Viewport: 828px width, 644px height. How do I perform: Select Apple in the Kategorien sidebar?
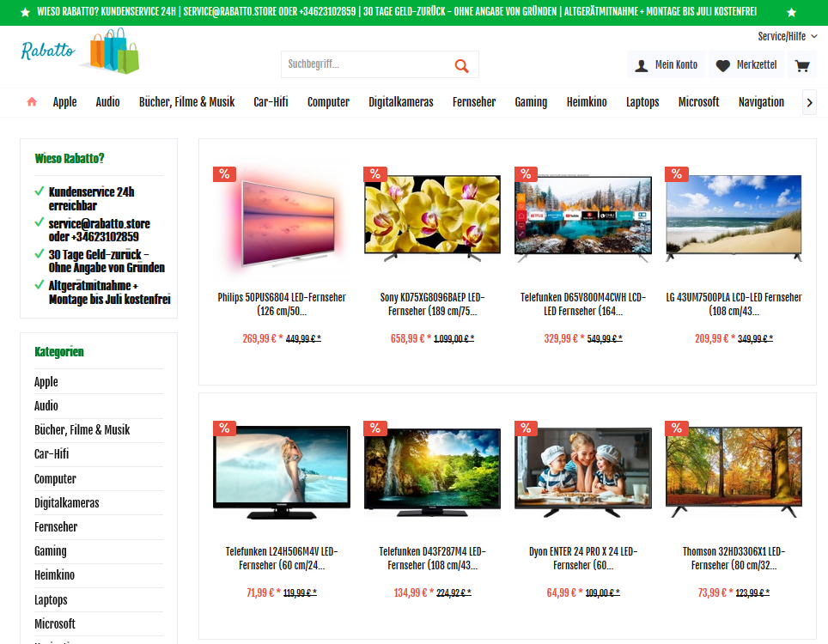(99, 381)
